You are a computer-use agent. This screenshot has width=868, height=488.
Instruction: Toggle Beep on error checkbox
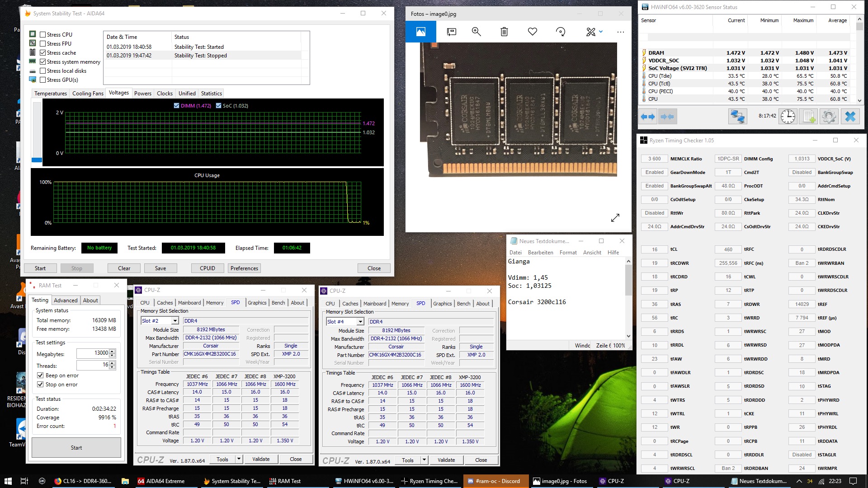pyautogui.click(x=41, y=375)
